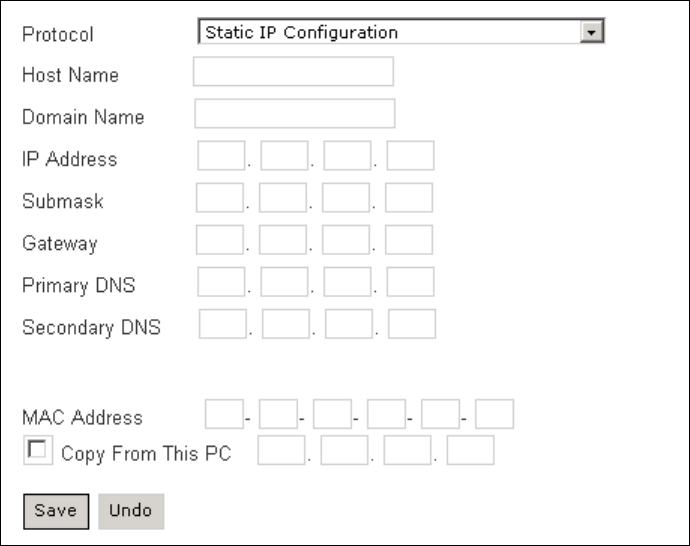
Task: Focus the Host Name text field
Action: click(x=293, y=71)
